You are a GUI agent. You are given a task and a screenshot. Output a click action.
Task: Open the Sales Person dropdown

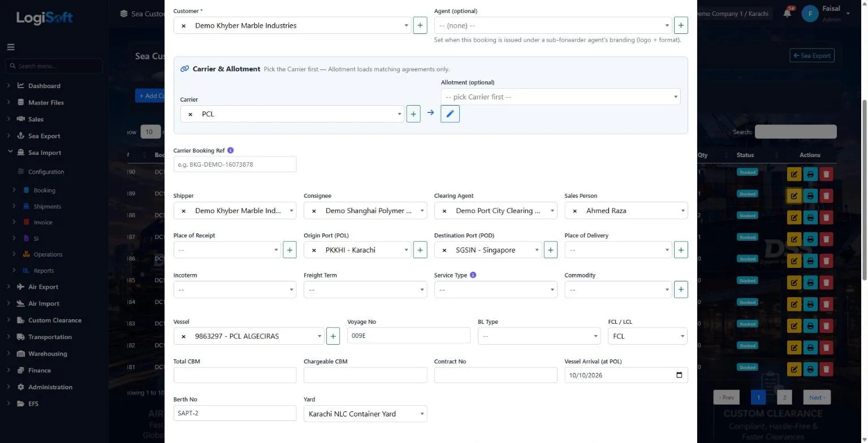pos(626,210)
